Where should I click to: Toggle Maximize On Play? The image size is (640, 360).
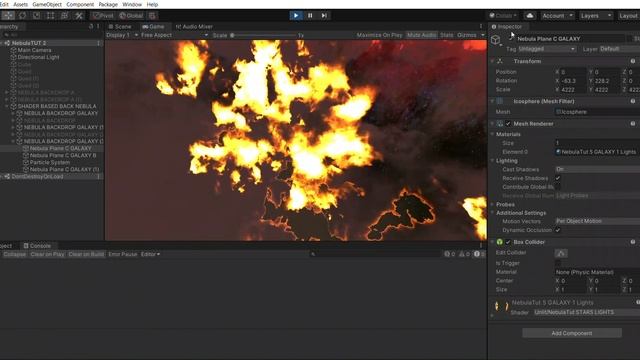379,36
